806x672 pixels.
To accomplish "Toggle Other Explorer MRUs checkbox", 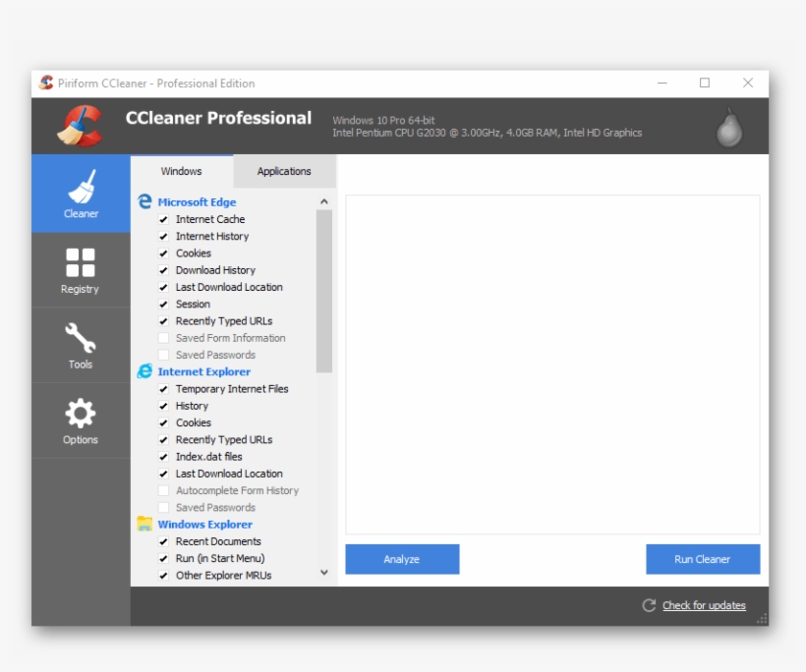I will coord(163,576).
